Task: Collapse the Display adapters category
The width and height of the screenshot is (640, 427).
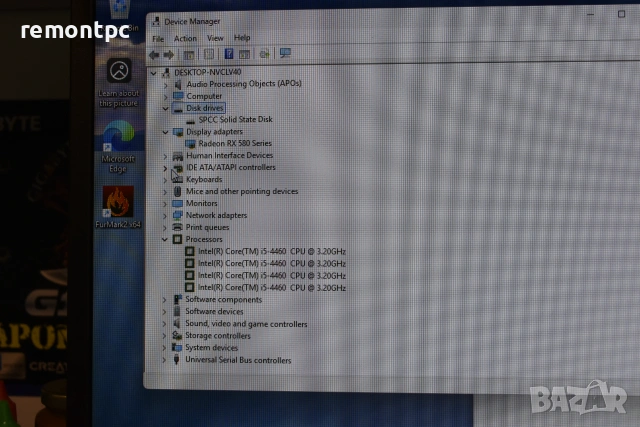Action: (165, 132)
